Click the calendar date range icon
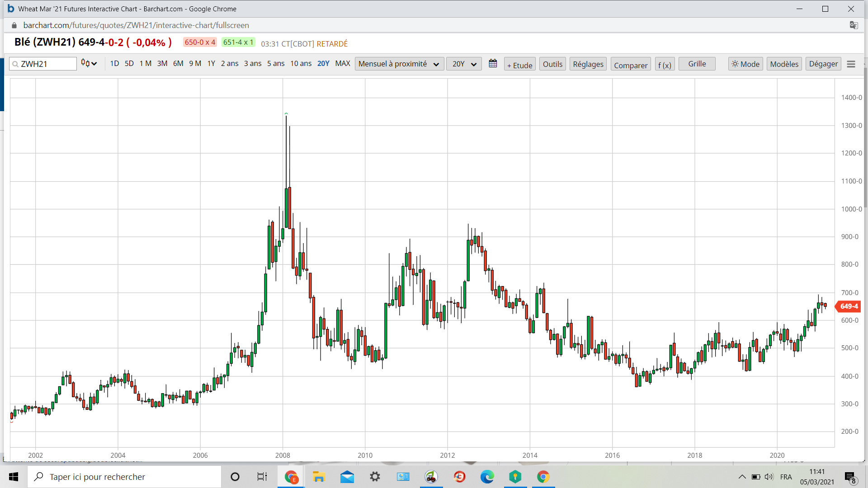The width and height of the screenshot is (868, 488). click(493, 64)
